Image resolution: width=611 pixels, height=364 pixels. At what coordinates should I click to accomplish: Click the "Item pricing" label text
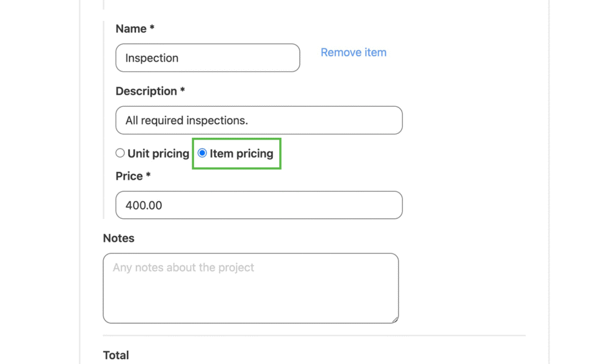coord(241,153)
